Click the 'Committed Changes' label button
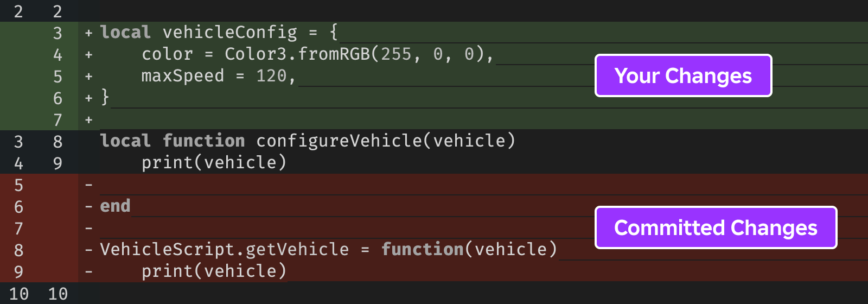Screen dimensions: 868x304 pos(716,227)
